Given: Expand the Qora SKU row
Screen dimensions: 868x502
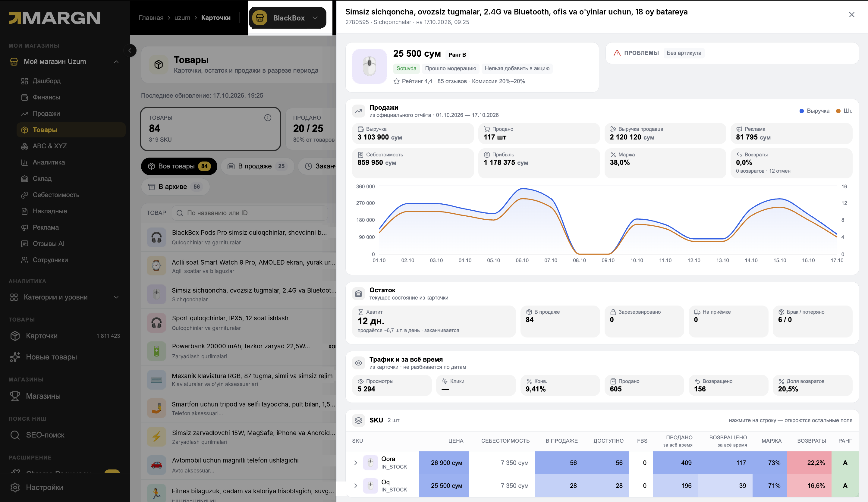Looking at the screenshot, I should [x=355, y=463].
